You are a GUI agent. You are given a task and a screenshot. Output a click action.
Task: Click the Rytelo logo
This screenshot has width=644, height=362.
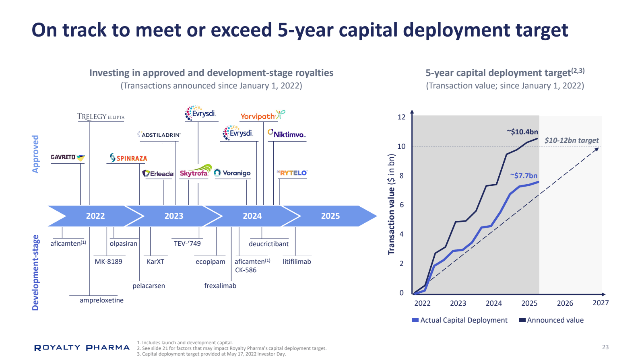pos(292,173)
